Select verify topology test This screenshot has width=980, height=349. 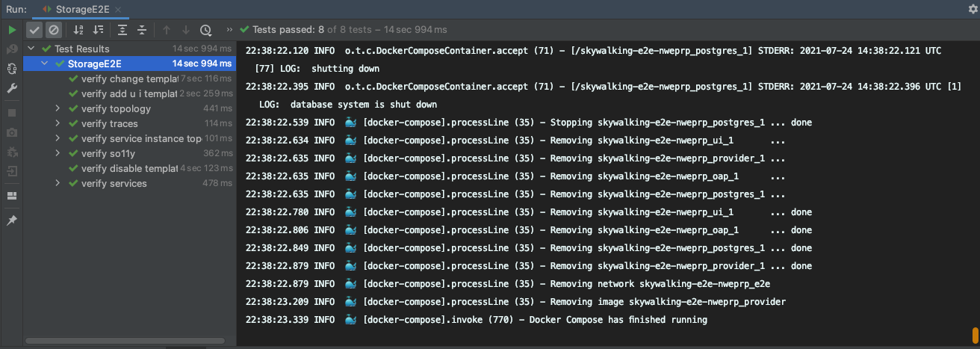pos(129,108)
